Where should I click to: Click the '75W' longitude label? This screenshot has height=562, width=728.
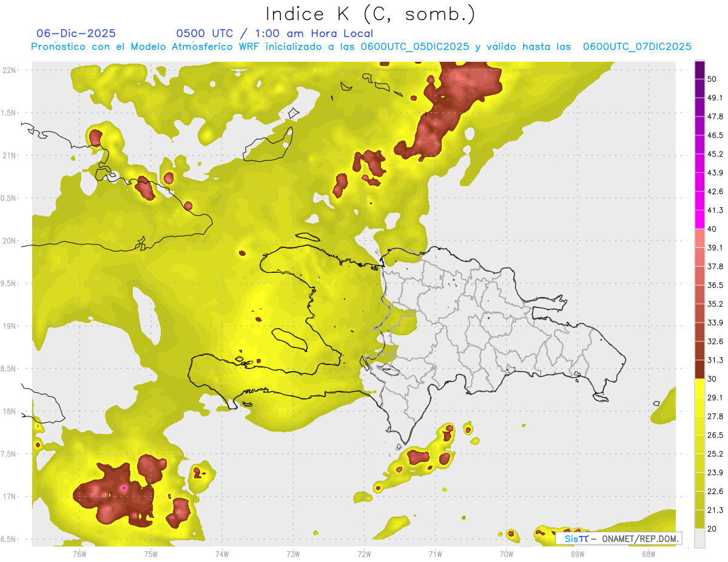(151, 554)
